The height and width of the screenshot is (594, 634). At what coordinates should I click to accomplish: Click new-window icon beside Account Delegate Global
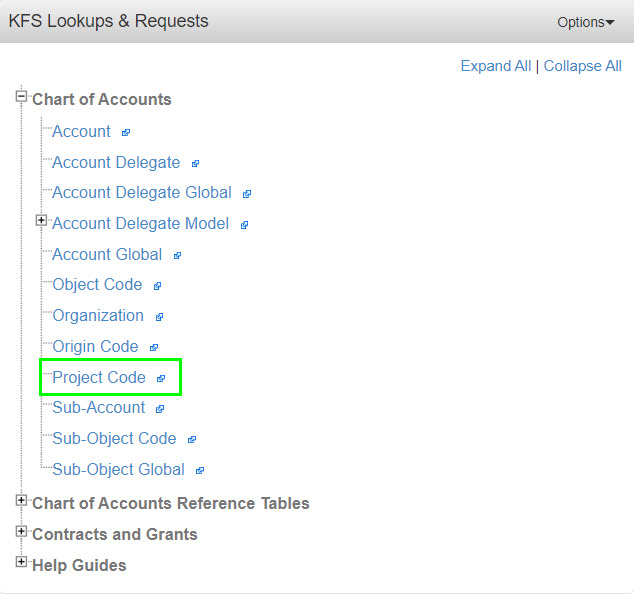point(247,194)
